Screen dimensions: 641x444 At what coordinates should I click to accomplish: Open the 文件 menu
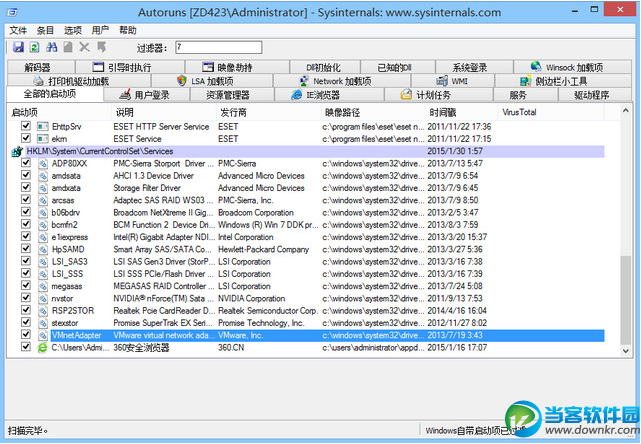pos(18,30)
